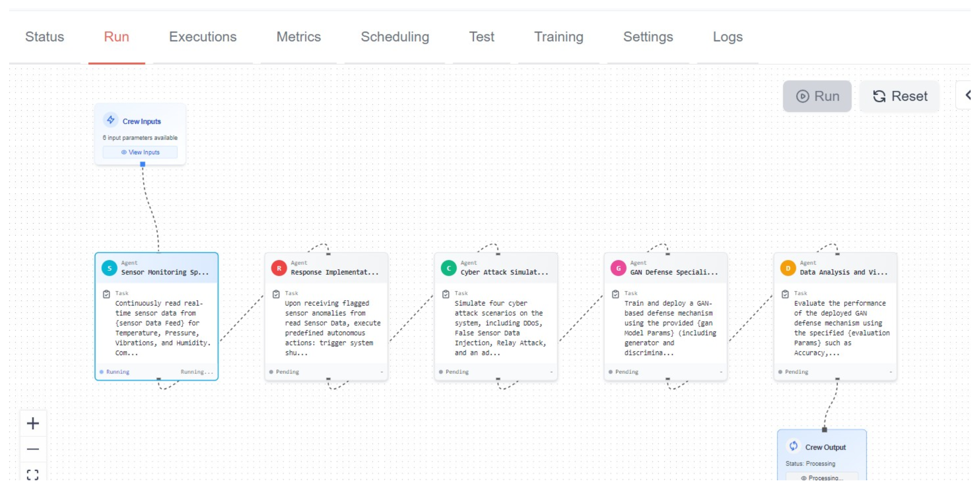Click the Sensor Monitoring task clipboard icon
This screenshot has height=491, width=980.
pos(107,294)
